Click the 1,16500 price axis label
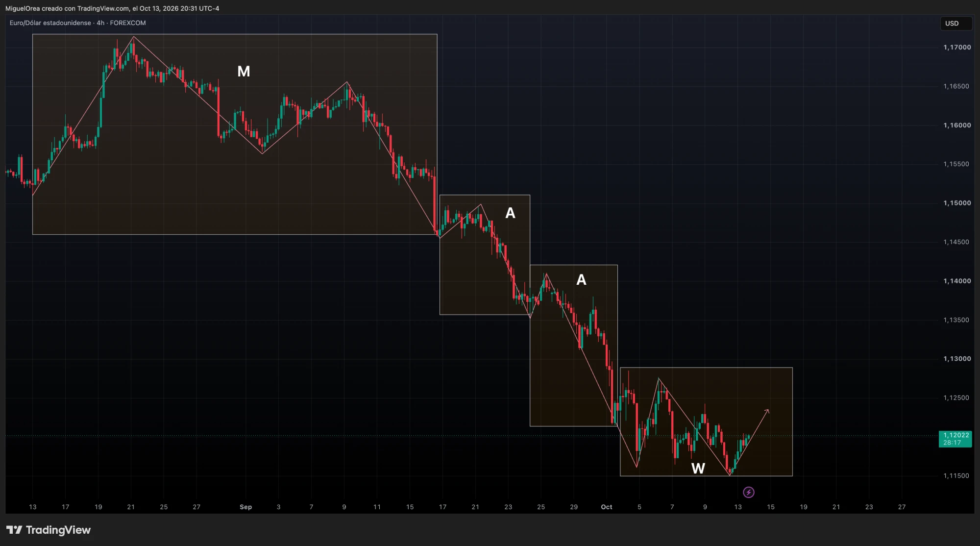 (x=956, y=86)
